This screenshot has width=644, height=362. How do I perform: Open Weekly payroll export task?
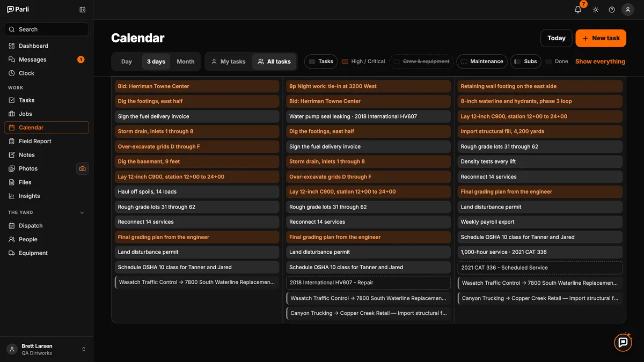(x=540, y=222)
